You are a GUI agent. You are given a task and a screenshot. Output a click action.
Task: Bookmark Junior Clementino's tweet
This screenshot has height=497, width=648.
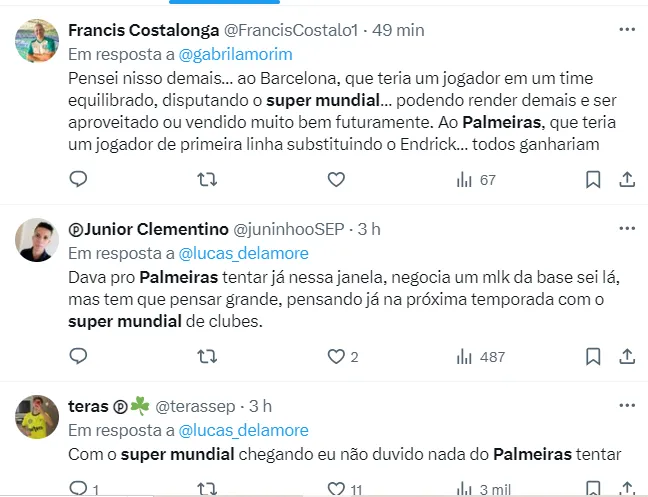point(593,356)
